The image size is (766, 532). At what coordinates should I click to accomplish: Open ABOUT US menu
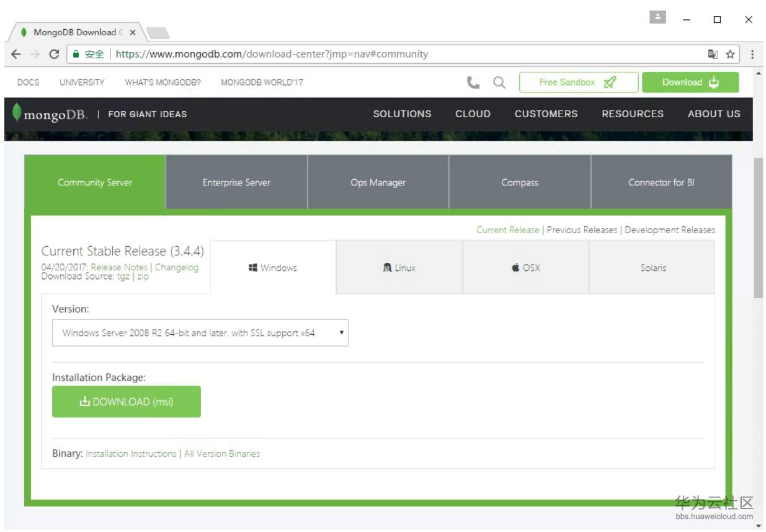coord(714,114)
